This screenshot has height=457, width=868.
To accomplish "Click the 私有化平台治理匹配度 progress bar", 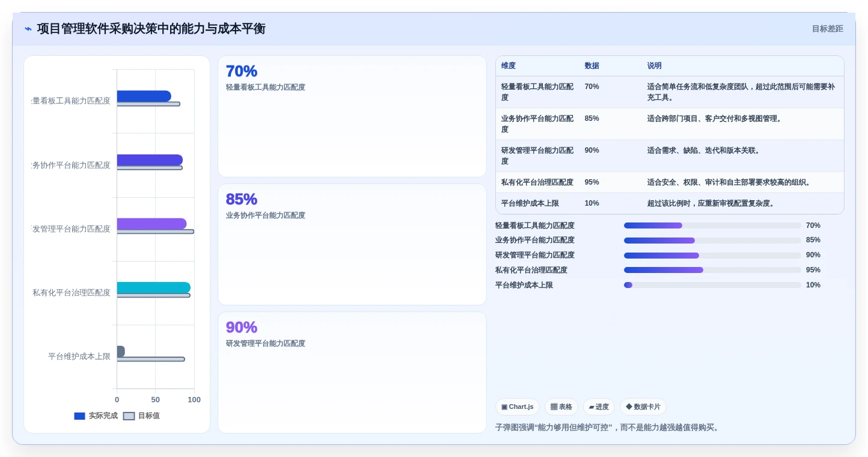I will [712, 270].
